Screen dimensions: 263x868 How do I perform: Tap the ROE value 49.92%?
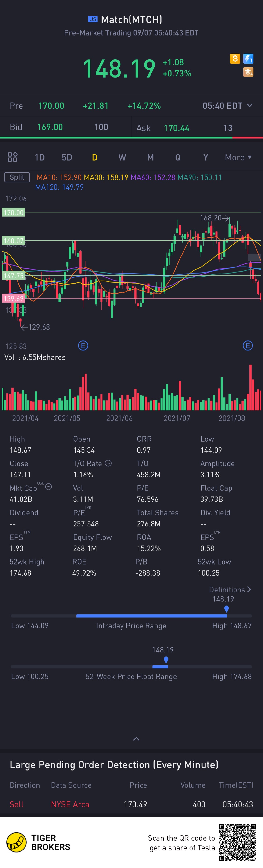click(84, 573)
